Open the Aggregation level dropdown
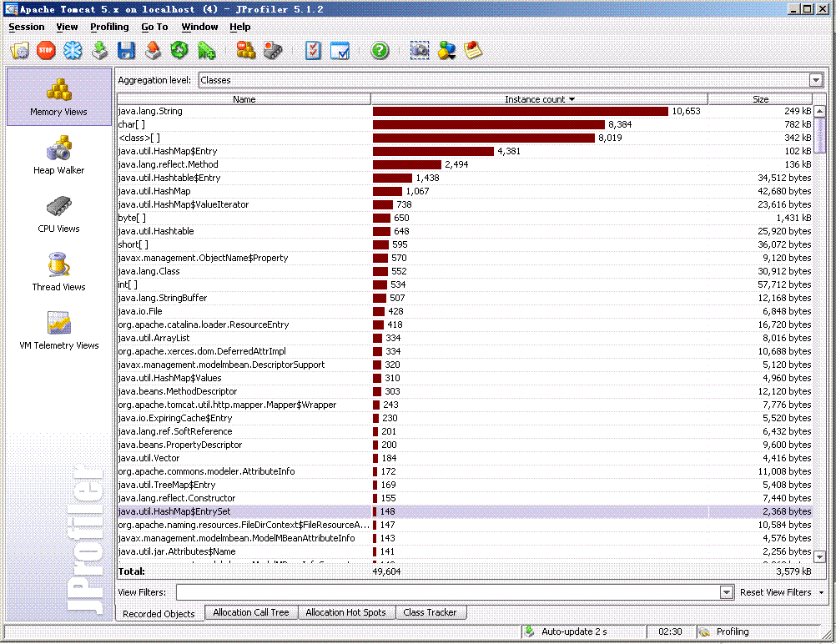The width and height of the screenshot is (836, 644). [x=815, y=79]
